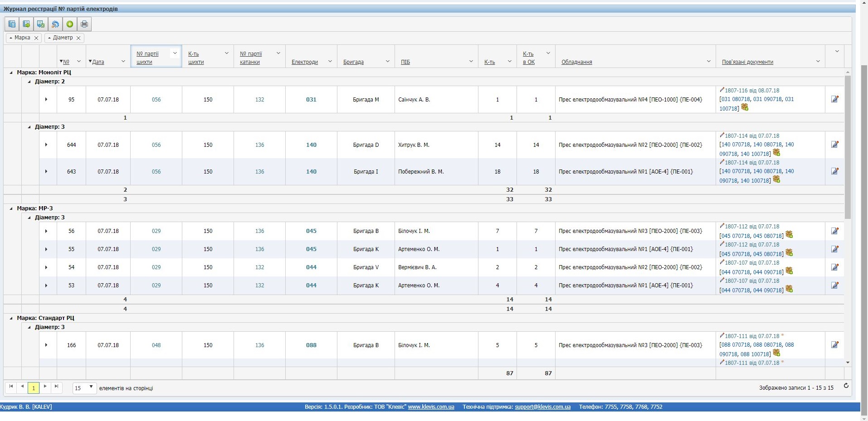Viewport: 868px width, 421px height.
Task: Edit record number 644
Action: point(834,145)
